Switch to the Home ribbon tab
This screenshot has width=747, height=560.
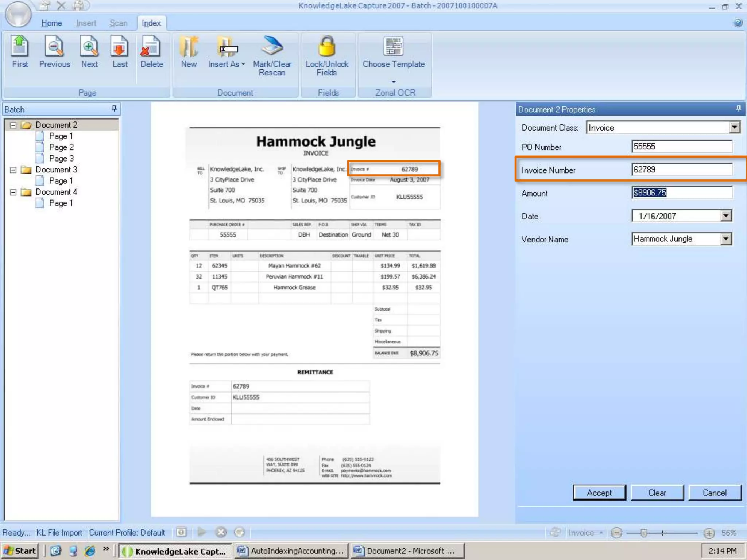coord(51,23)
